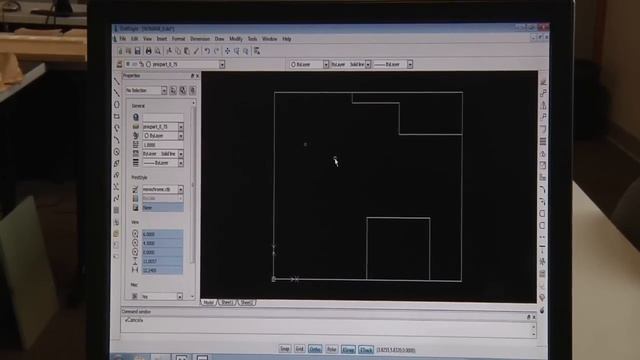Enable Polar tracking in the status bar
Screen dimensions: 640x360
331,349
